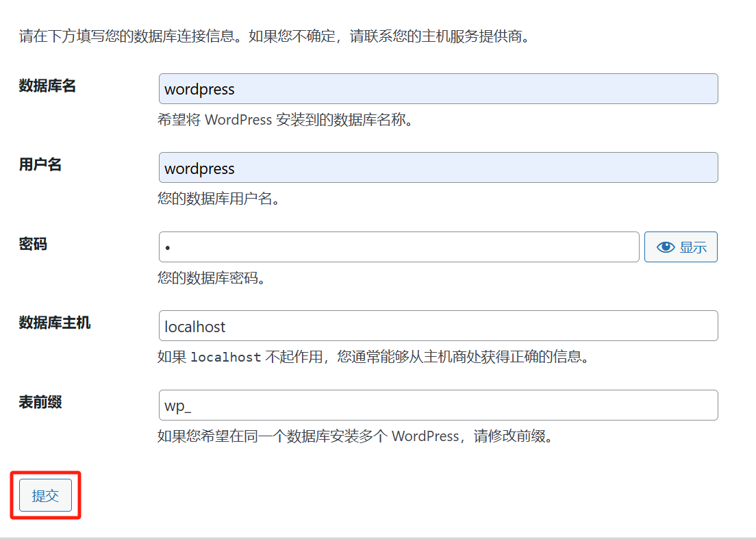
Task: Click hint text 您的数据库密码。
Action: tap(212, 278)
